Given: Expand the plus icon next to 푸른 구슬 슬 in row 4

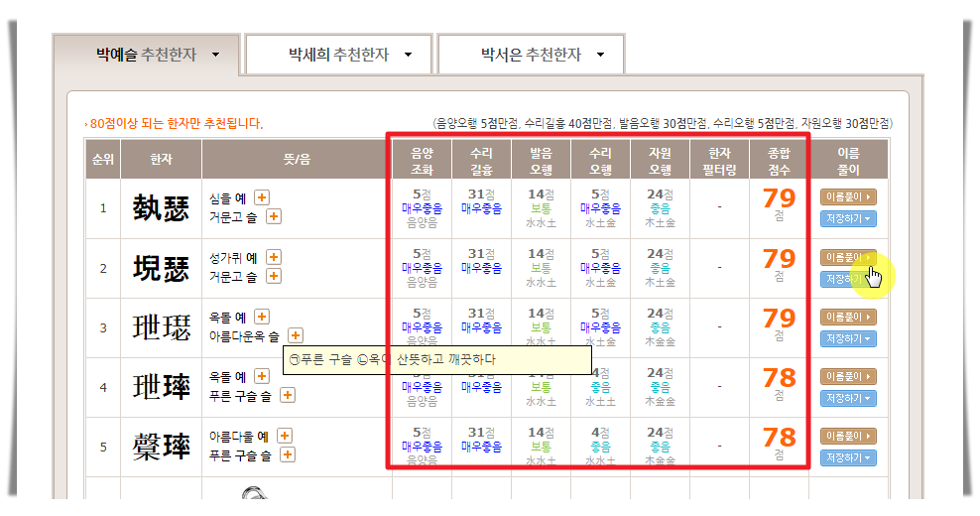Looking at the screenshot, I should click(x=288, y=395).
